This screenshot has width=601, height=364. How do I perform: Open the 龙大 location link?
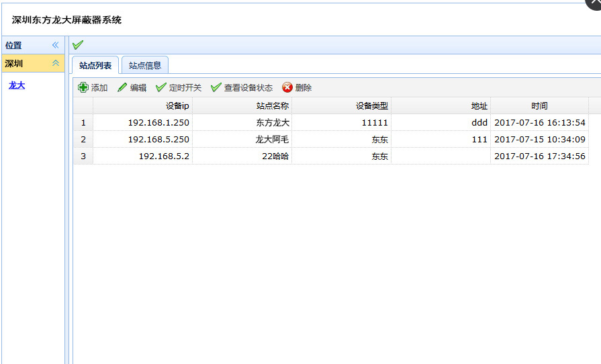pos(17,85)
